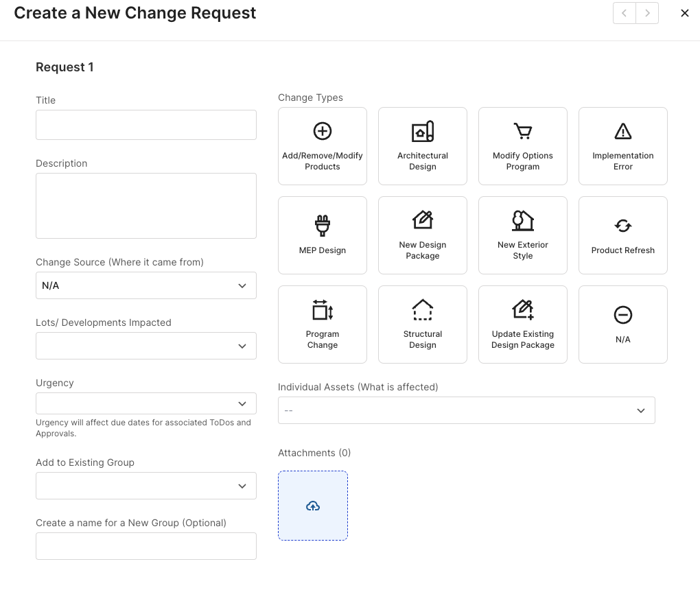Open the Urgency dropdown

coord(146,403)
